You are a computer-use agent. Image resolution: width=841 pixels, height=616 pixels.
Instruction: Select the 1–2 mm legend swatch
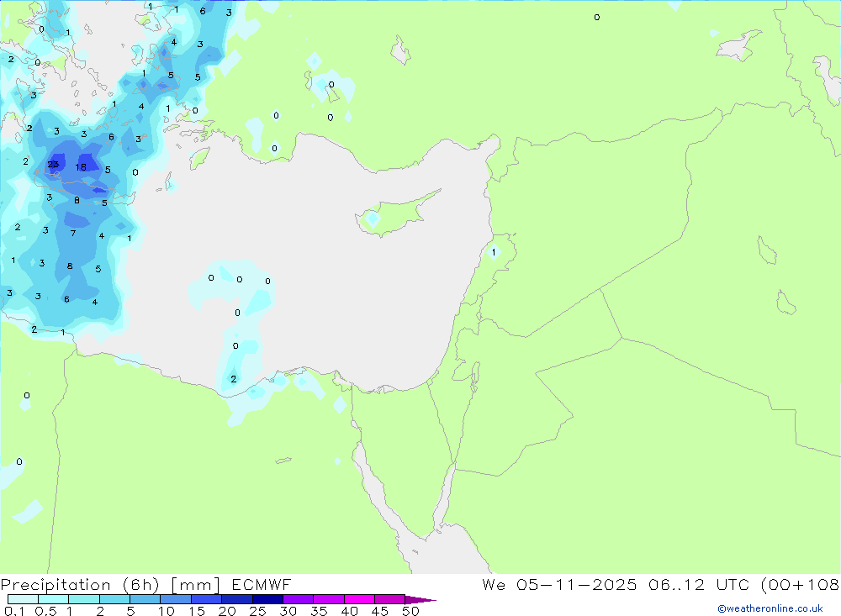[84, 599]
